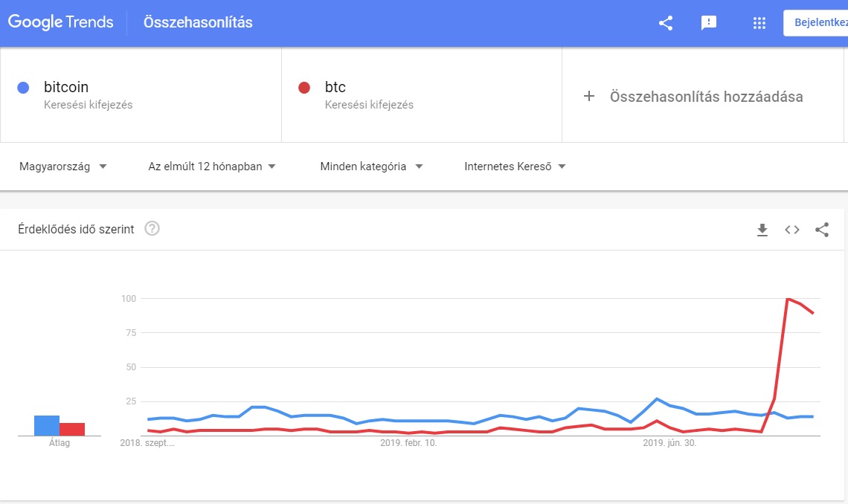Open the Az elmúlt 12 hónapban dropdown

[x=212, y=167]
